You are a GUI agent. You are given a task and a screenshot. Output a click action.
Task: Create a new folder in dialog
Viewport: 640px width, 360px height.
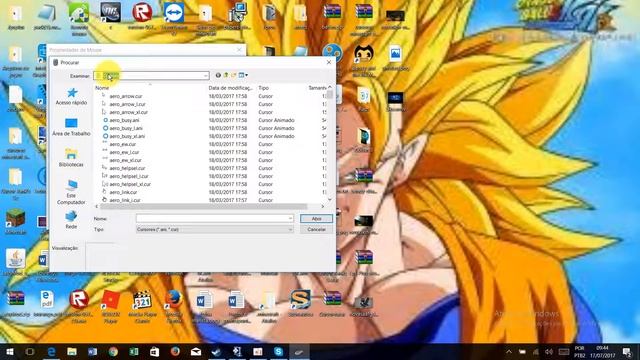pos(233,75)
